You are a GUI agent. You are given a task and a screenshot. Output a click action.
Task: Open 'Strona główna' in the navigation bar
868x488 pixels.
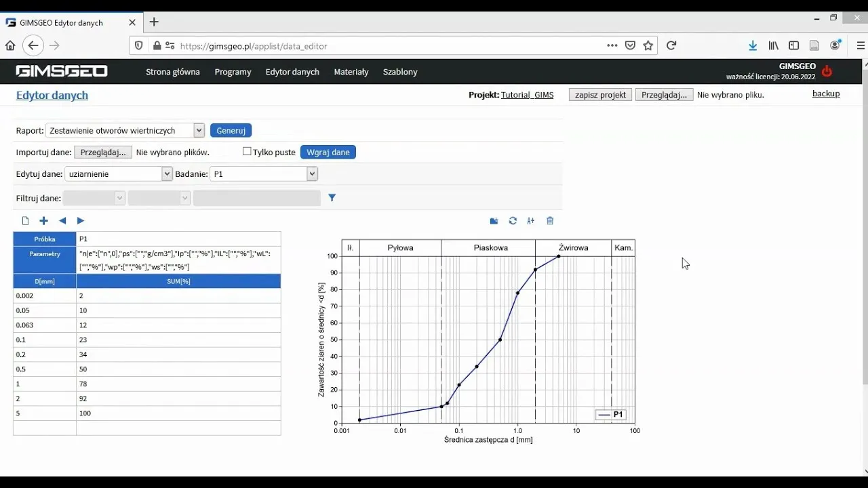173,72
